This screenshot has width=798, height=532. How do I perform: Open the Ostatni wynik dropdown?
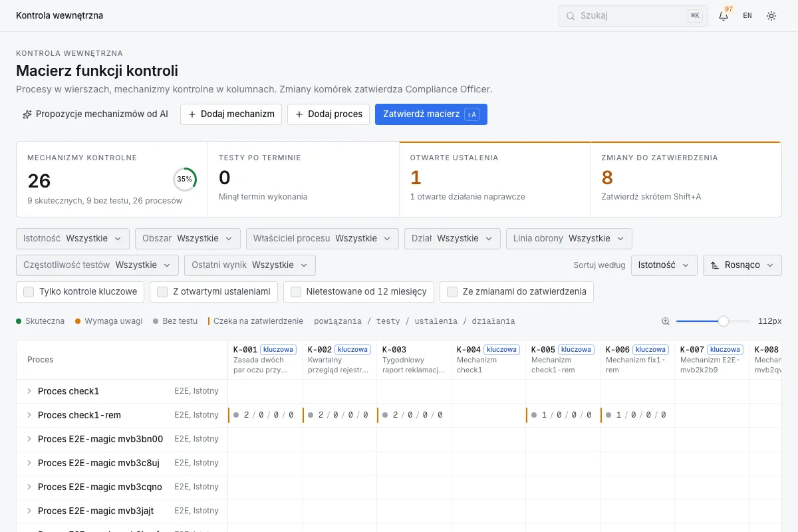[x=250, y=265]
